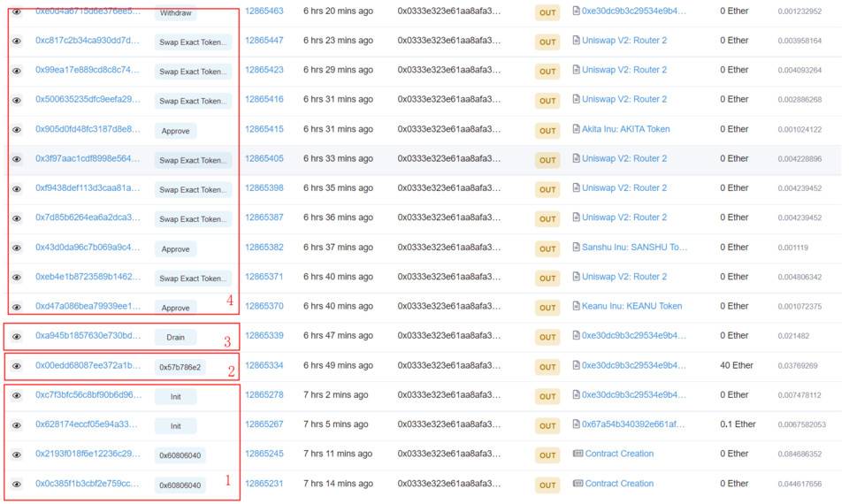View block 12865382
The width and height of the screenshot is (849, 504).
(264, 248)
